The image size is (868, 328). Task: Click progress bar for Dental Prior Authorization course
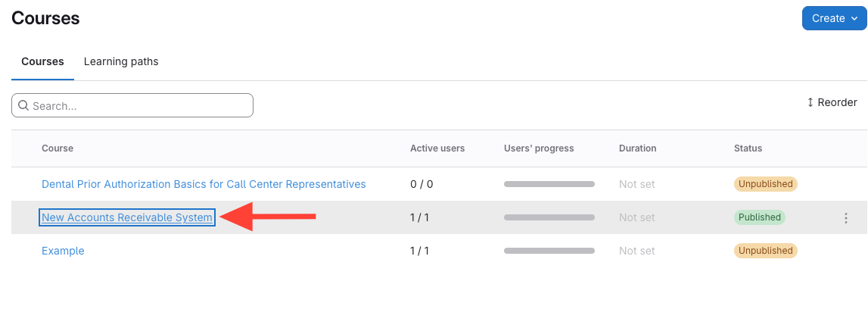pos(549,184)
